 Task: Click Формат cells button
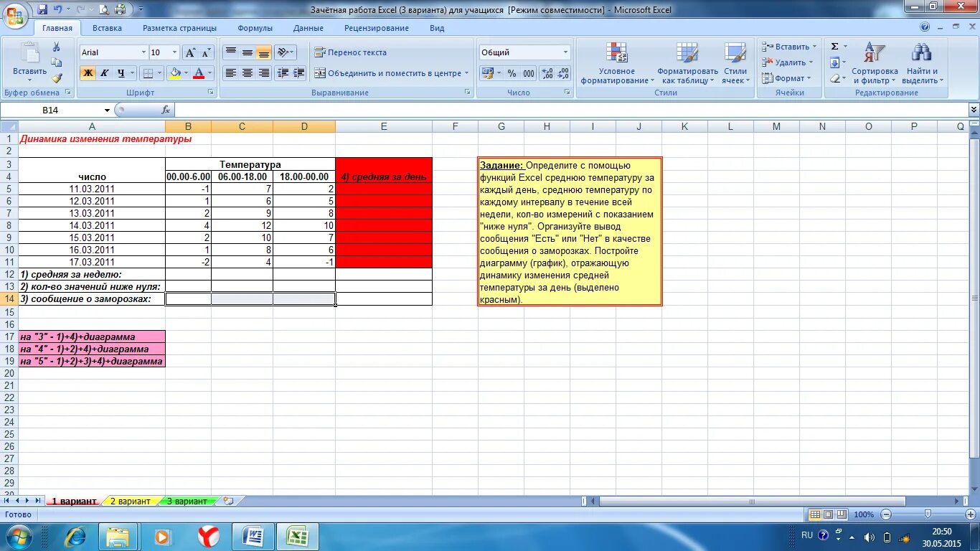786,78
